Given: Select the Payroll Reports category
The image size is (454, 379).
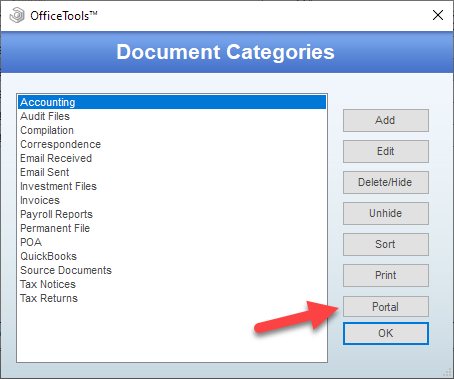Looking at the screenshot, I should (x=172, y=214).
